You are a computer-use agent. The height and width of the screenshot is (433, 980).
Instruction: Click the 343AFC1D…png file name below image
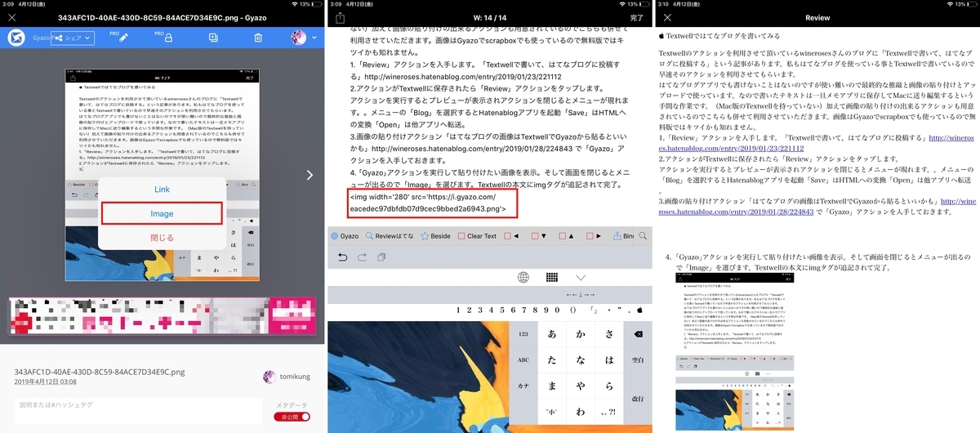pyautogui.click(x=100, y=372)
